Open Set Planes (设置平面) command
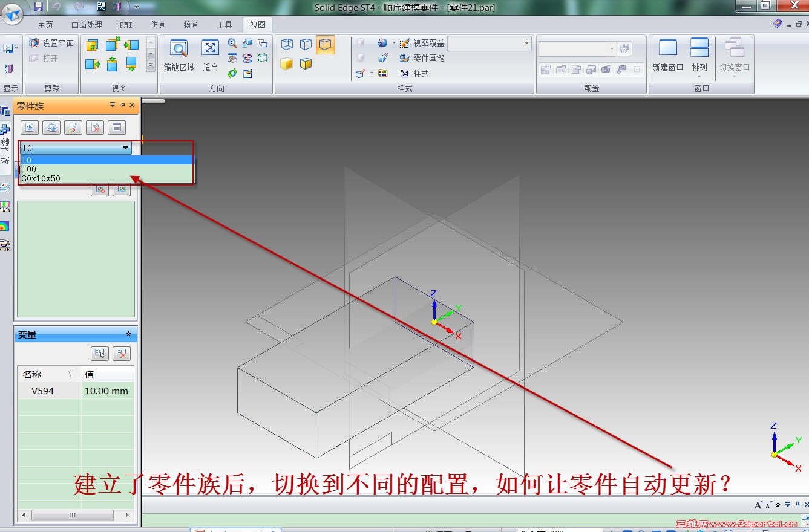Screen dimensions: 809x532 pos(51,43)
